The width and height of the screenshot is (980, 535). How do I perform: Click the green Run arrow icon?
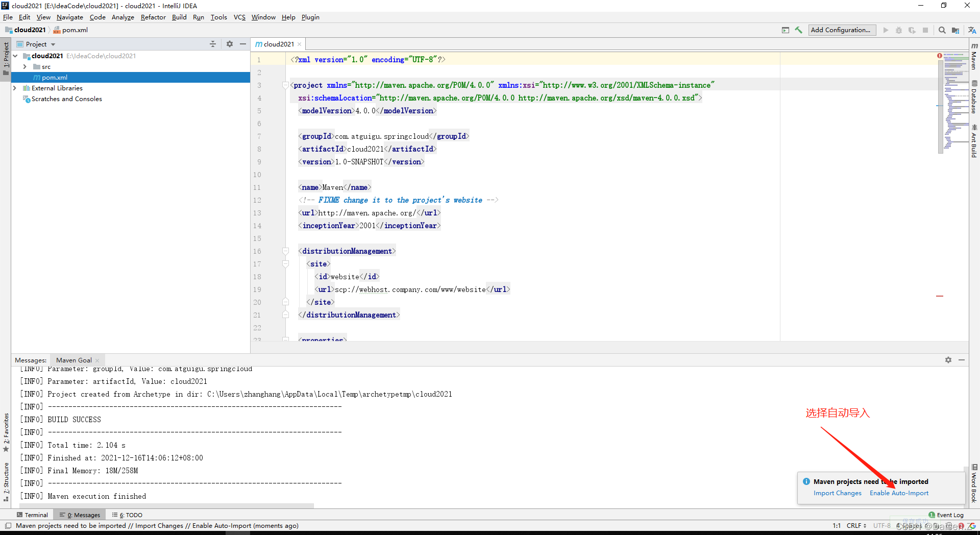(886, 30)
